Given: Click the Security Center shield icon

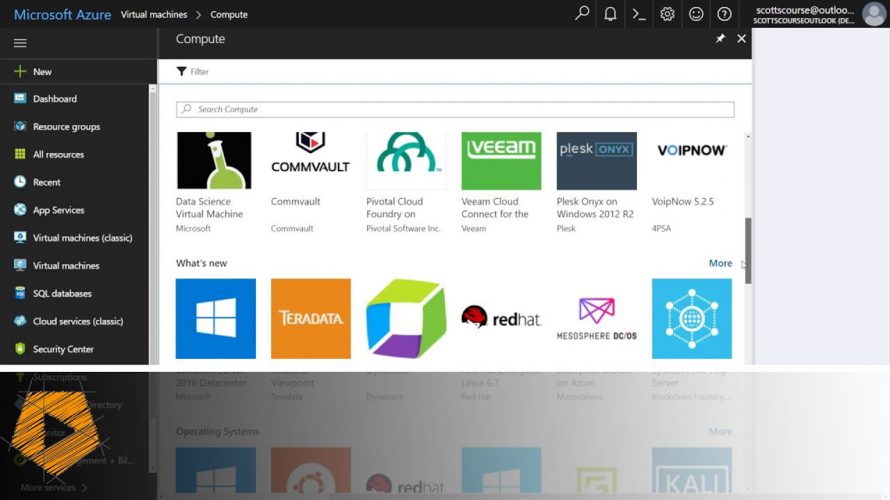Looking at the screenshot, I should click(20, 348).
